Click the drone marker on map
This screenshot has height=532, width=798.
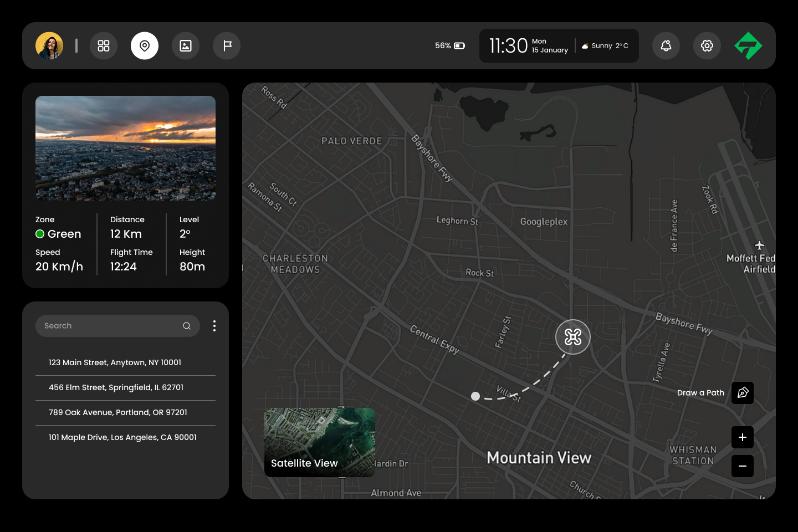pos(573,337)
